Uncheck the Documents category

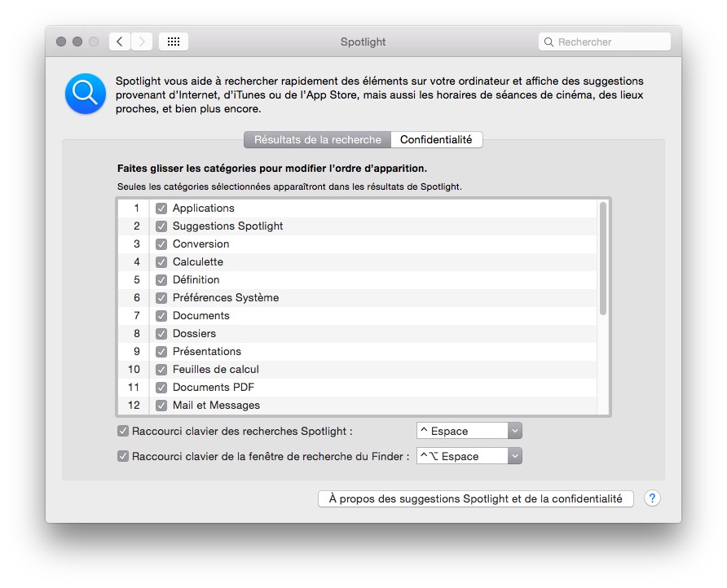[161, 316]
